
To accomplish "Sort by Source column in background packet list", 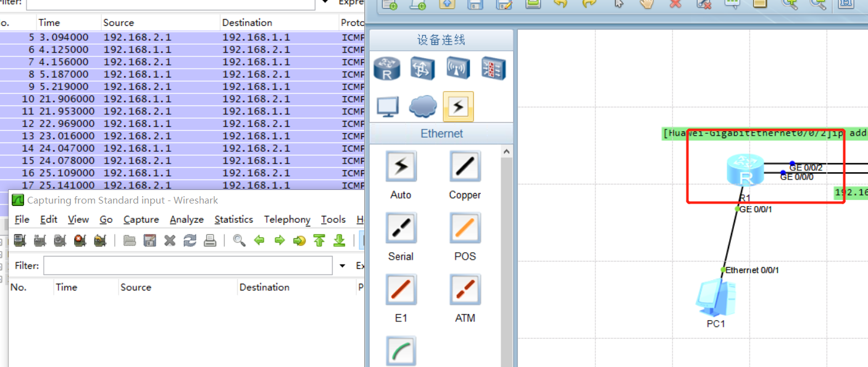I will (161, 23).
